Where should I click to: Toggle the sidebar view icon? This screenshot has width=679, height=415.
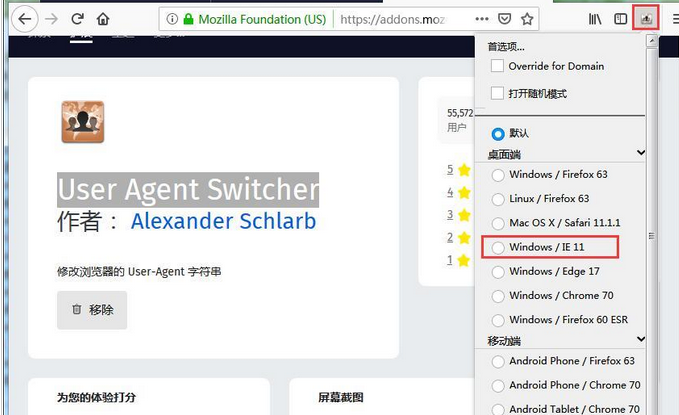[x=620, y=19]
